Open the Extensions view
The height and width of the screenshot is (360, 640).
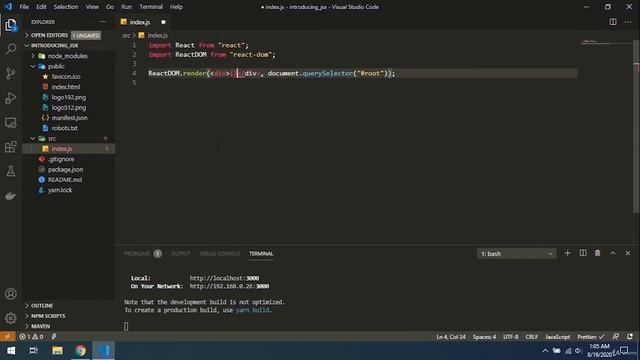coord(11,147)
